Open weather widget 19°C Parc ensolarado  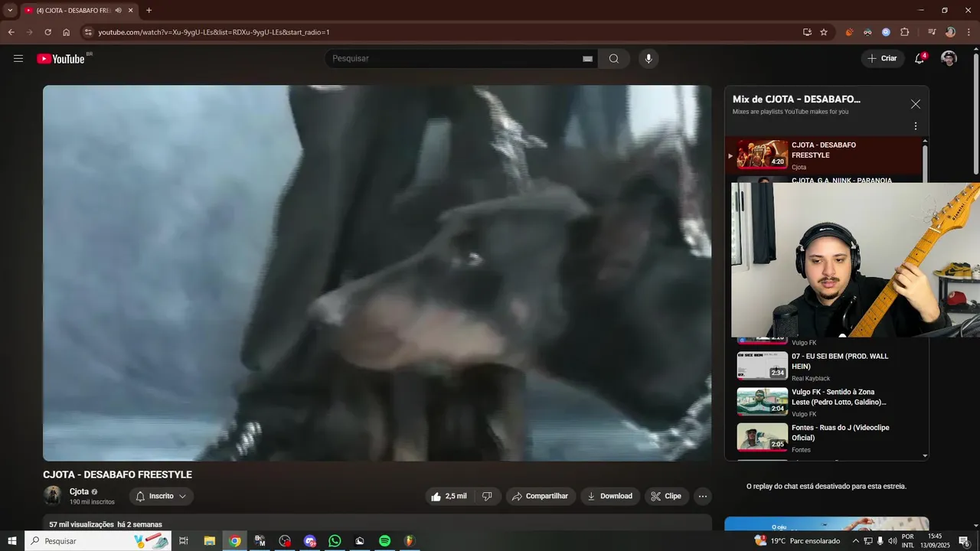point(797,541)
